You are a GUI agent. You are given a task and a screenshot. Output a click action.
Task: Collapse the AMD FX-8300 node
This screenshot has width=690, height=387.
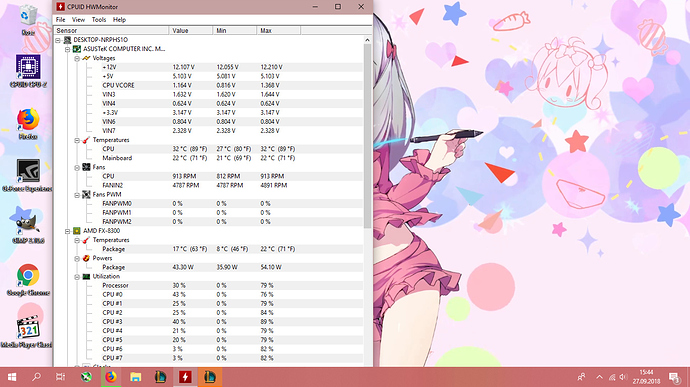tap(67, 231)
